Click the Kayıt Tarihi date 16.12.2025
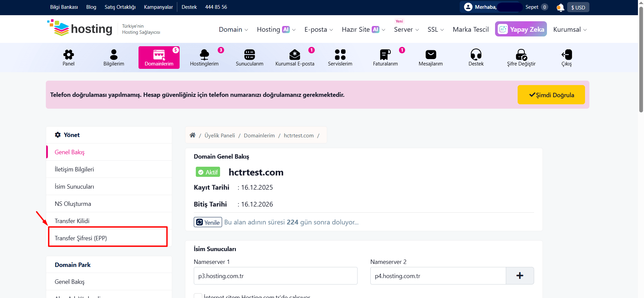This screenshot has height=298, width=644. point(257,187)
